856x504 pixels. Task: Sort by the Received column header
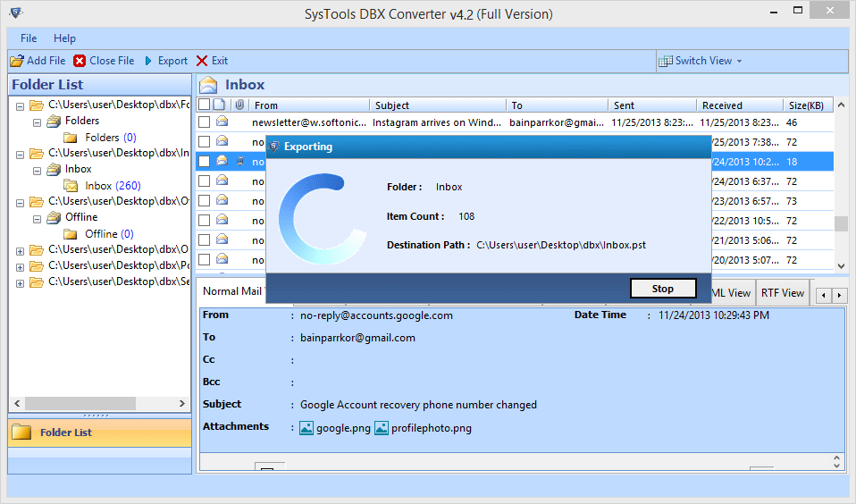[740, 105]
